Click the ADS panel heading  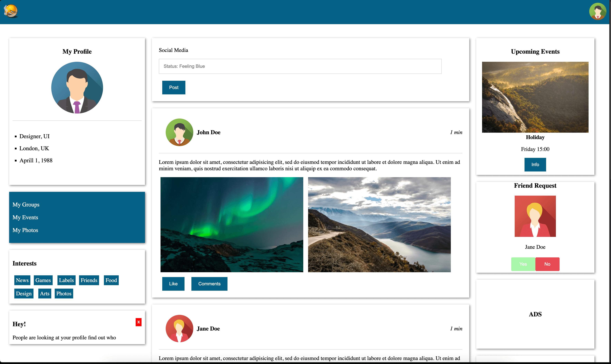535,314
